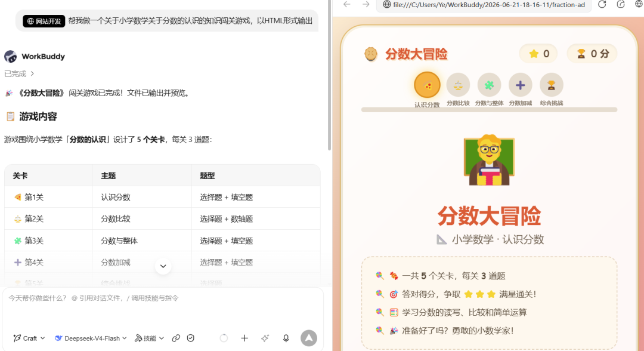Click the 一共 5 个关卡 instruction line
The height and width of the screenshot is (351, 644).
[x=440, y=276]
